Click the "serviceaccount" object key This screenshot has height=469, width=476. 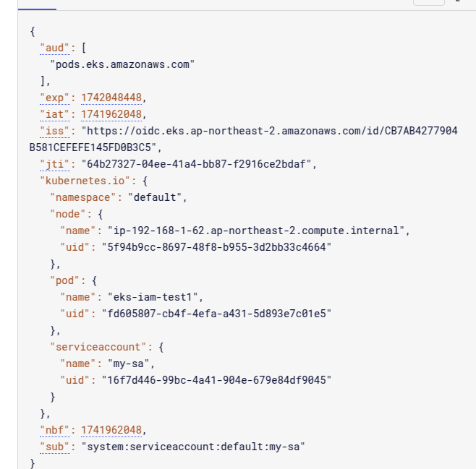98,347
